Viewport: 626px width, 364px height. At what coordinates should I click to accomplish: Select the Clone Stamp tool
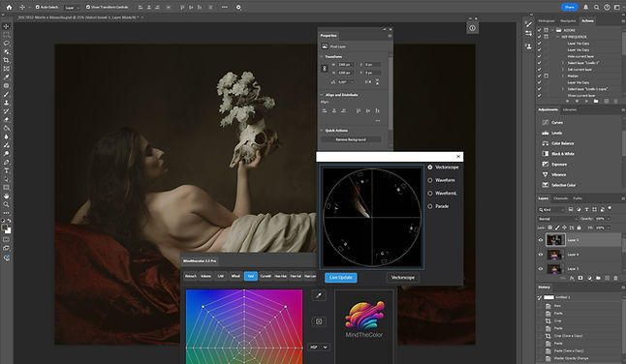coord(6,103)
